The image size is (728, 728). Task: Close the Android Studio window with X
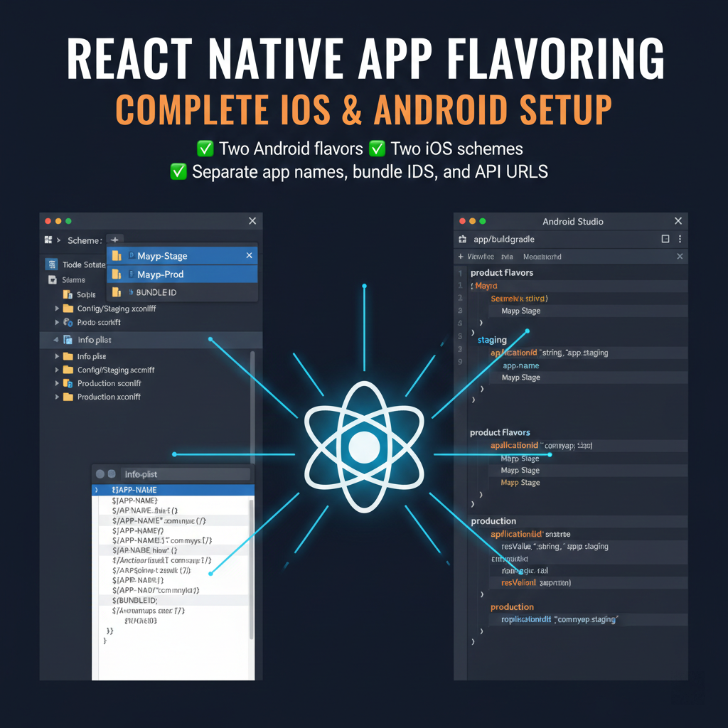click(678, 220)
